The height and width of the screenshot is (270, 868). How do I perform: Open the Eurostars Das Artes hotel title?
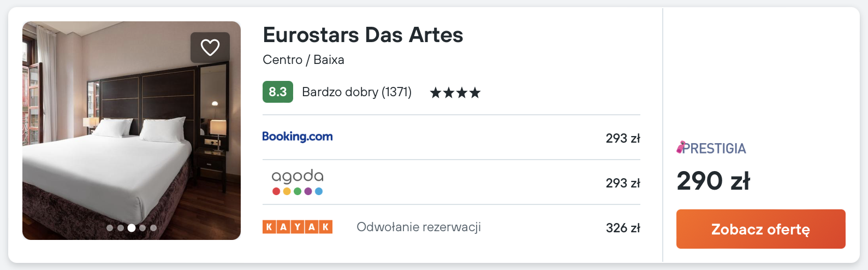(363, 35)
